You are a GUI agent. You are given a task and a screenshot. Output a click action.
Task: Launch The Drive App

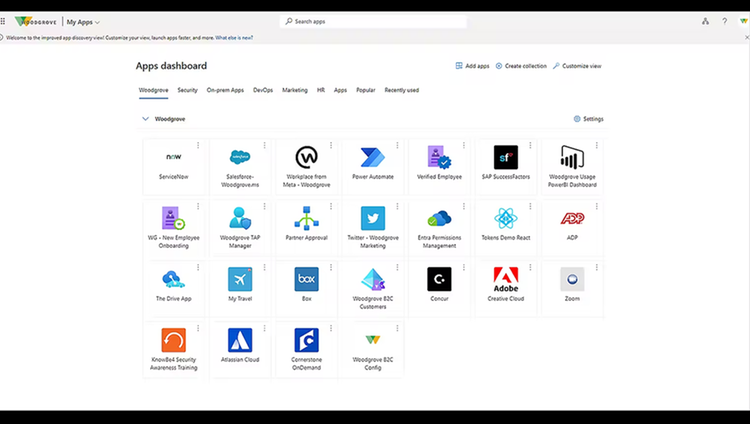[174, 289]
